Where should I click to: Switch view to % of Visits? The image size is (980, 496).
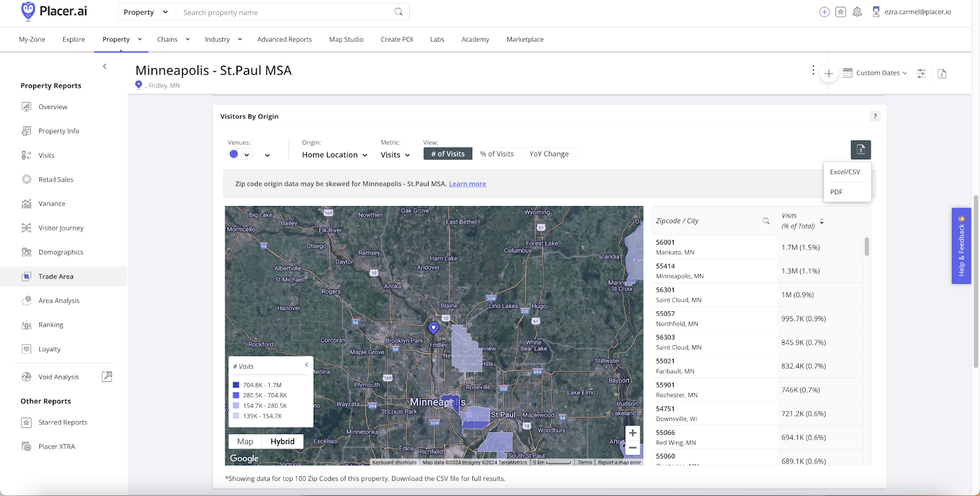point(497,154)
